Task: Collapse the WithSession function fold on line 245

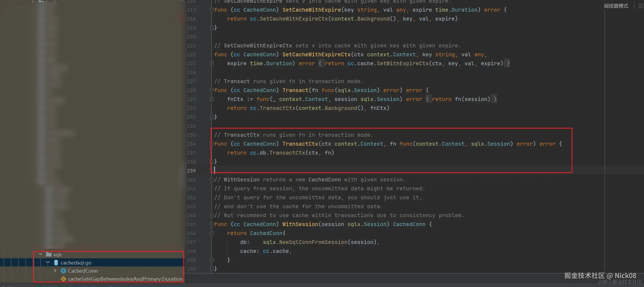Action: click(212, 224)
